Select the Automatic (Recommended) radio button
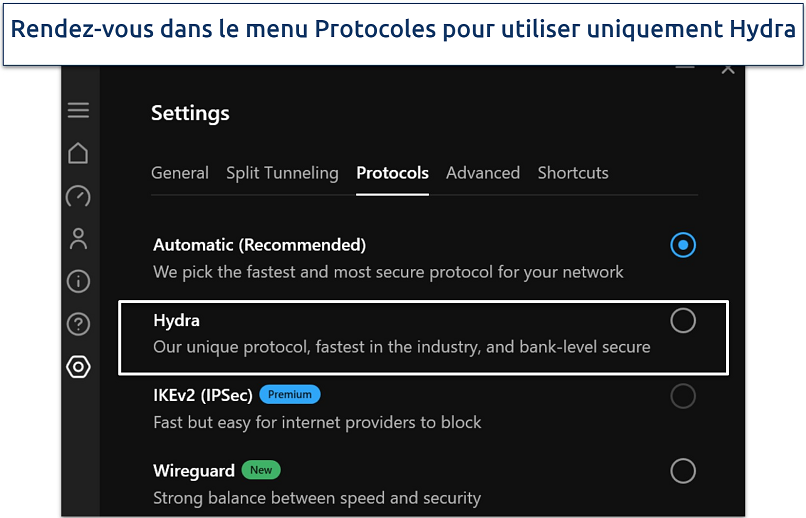 click(683, 245)
